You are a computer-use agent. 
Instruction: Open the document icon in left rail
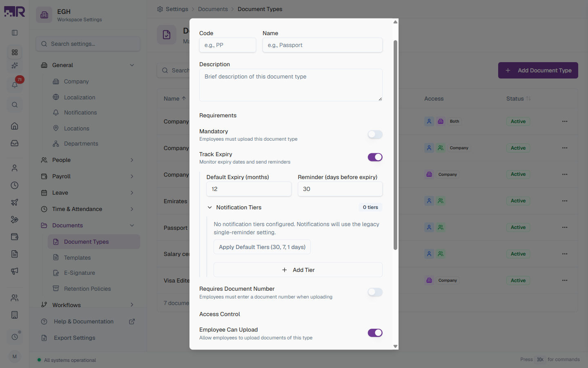click(15, 254)
